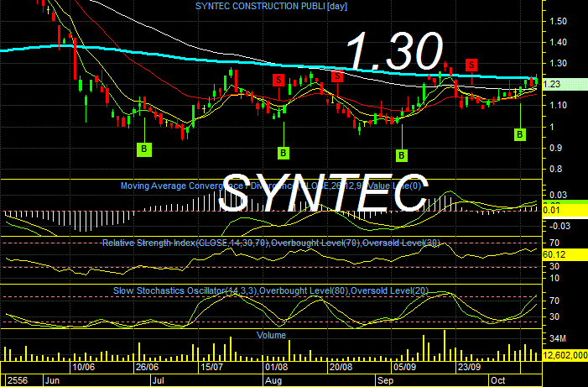Click the Jul month label
This screenshot has height=387, width=588.
[x=158, y=380]
